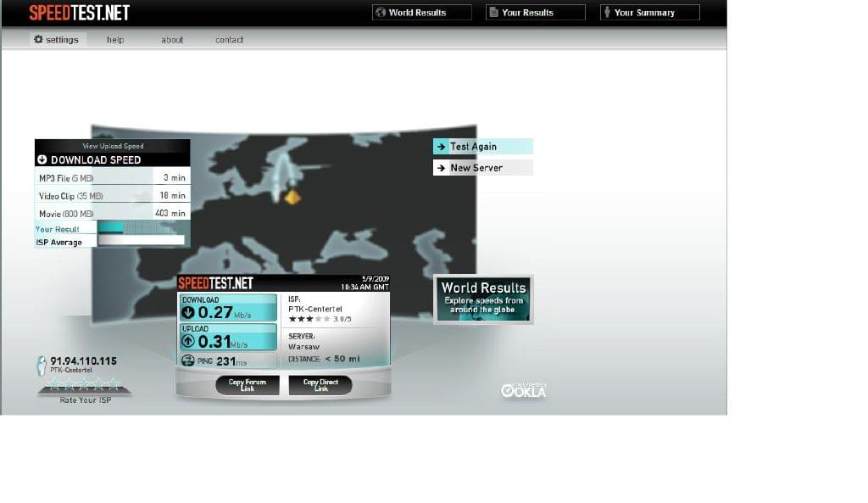Click the ping value 231 ms
Viewport: 868px width, 503px height.
pos(231,361)
